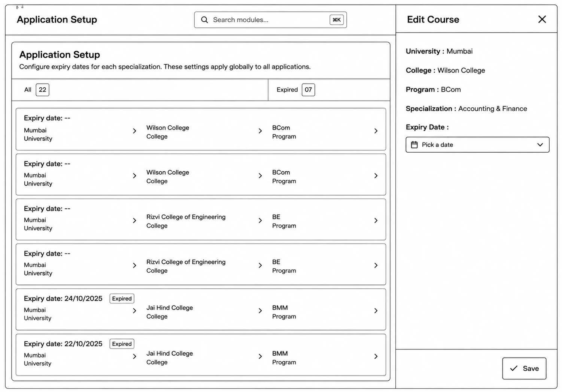Screen dimensions: 562x392
Task: Click Jai Hind College in the 24/10/2025 row
Action: pyautogui.click(x=170, y=308)
